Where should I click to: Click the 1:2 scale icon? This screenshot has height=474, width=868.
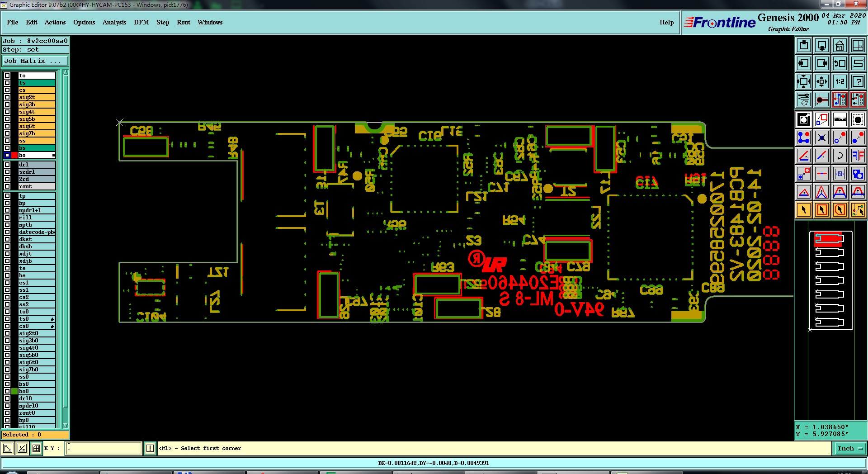coord(840,81)
